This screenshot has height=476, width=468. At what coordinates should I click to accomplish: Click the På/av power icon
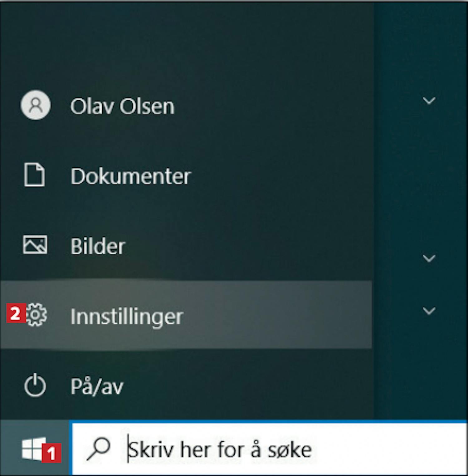point(35,385)
